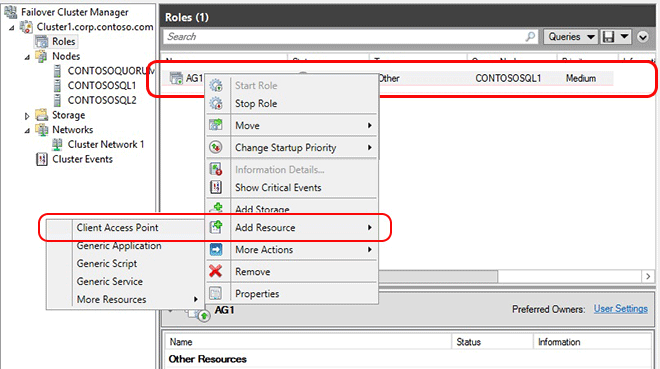Screen dimensions: 660x369
Task: Click the Properties icon
Action: (x=216, y=293)
